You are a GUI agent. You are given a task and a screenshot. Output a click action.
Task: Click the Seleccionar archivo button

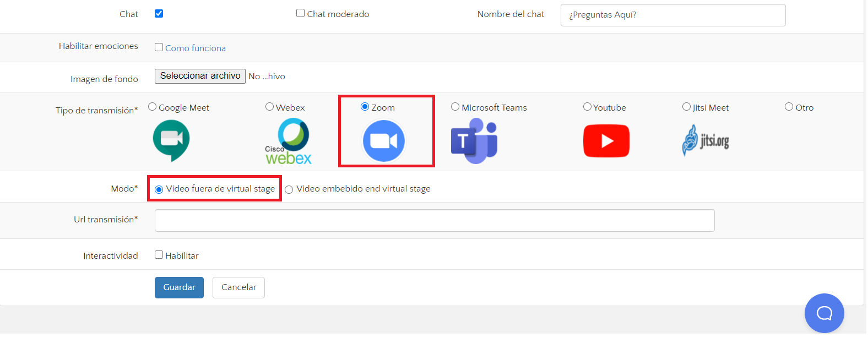(200, 76)
